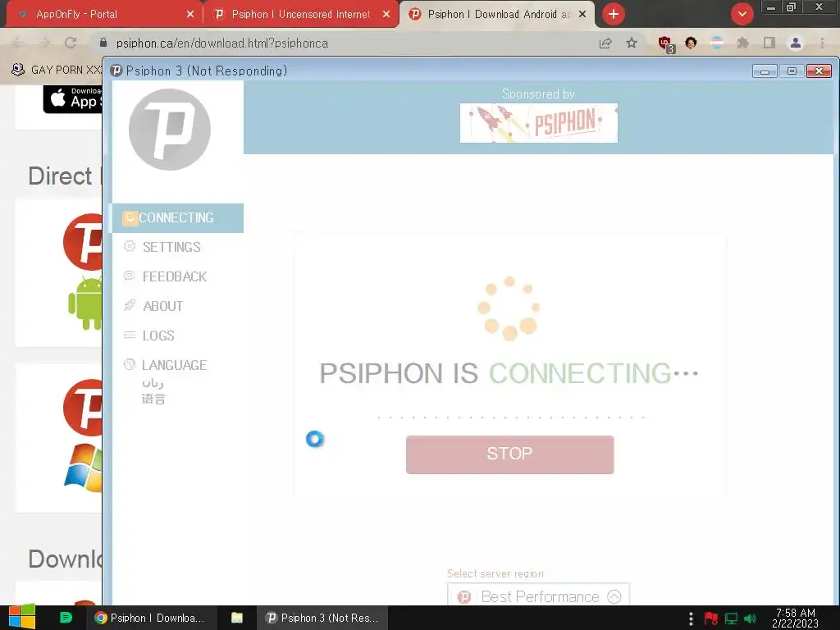Minimize the Psiphon 3 window
Viewport: 840px width, 630px height.
click(765, 71)
